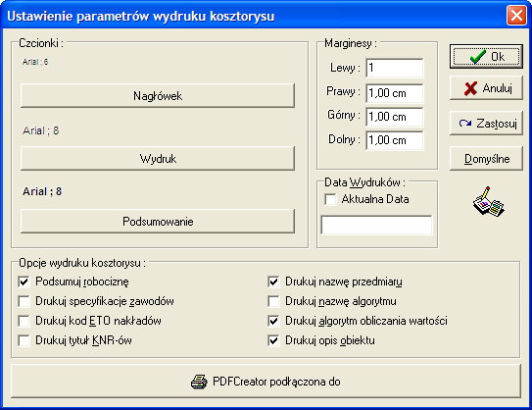Click the dialog title 'Ustawienie parametrów wydruku kosztorysu'
Image resolution: width=532 pixels, height=410 pixels.
pos(141,16)
